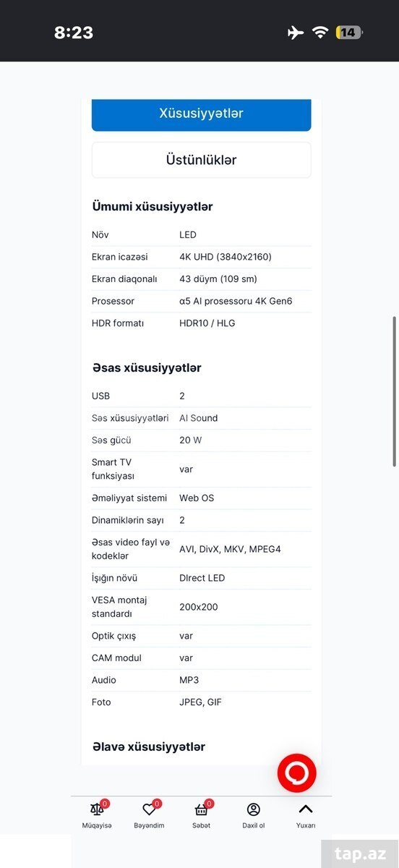Switch to the Üstünlüklər tab

pyautogui.click(x=201, y=160)
